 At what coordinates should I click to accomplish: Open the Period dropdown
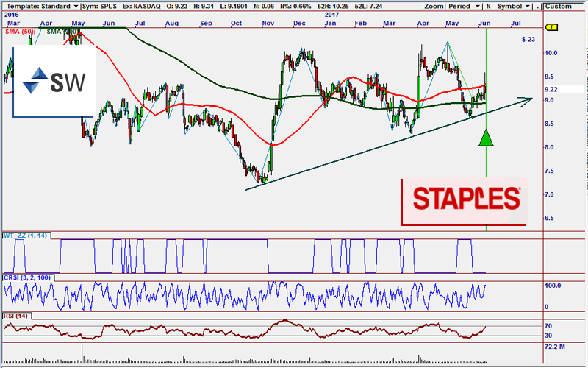point(464,6)
